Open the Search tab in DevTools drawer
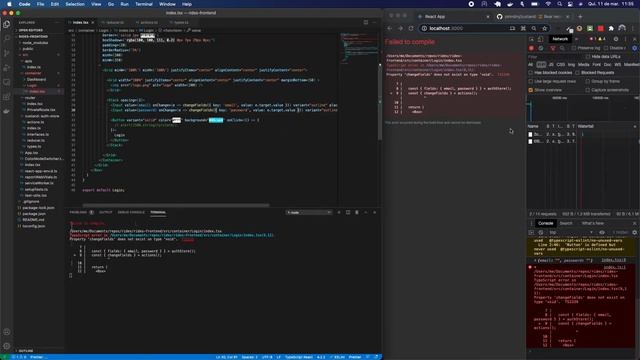This screenshot has width=640, height=360. (x=566, y=223)
